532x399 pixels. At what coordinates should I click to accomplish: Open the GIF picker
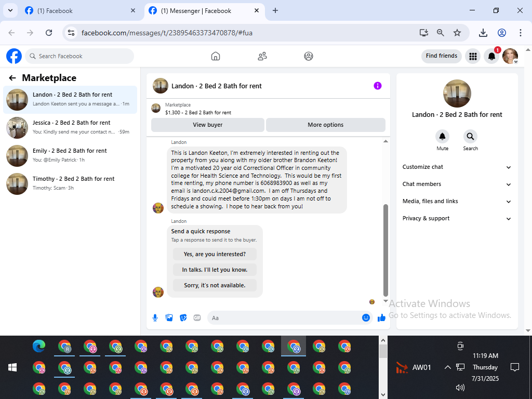[197, 318]
